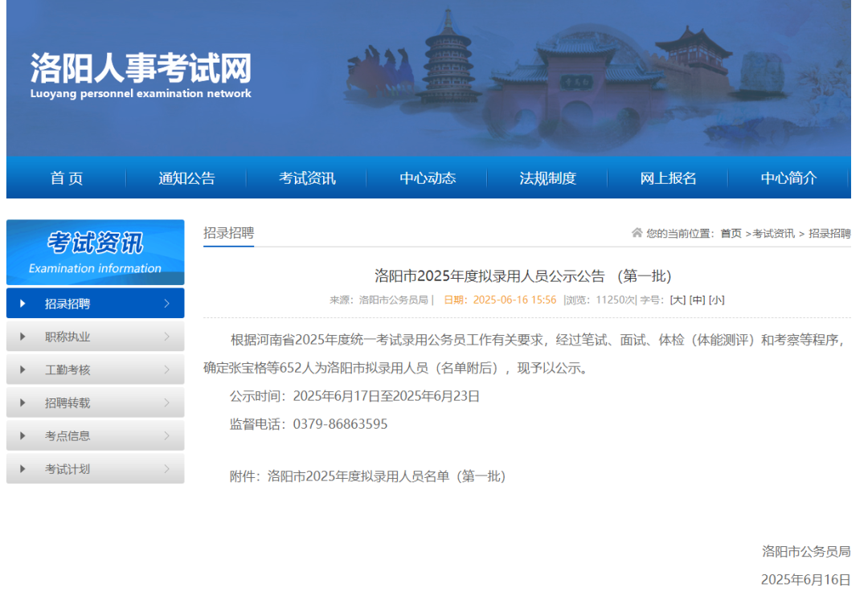Click the 考试资讯 breadcrumb link
Image resolution: width=868 pixels, height=592 pixels.
pyautogui.click(x=773, y=234)
